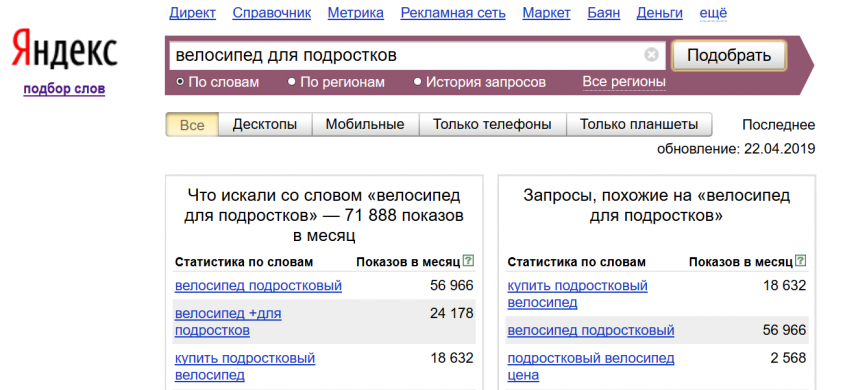Click the 18 632 value in right table
The image size is (845, 390).
785,285
